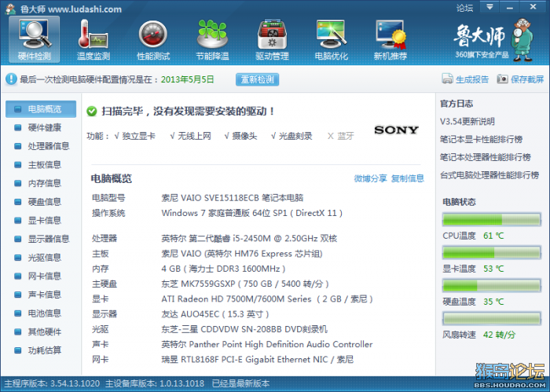Image resolution: width=550 pixels, height=392 pixels.
Task: Click the CPU温度 green progress bar
Action: [x=491, y=220]
